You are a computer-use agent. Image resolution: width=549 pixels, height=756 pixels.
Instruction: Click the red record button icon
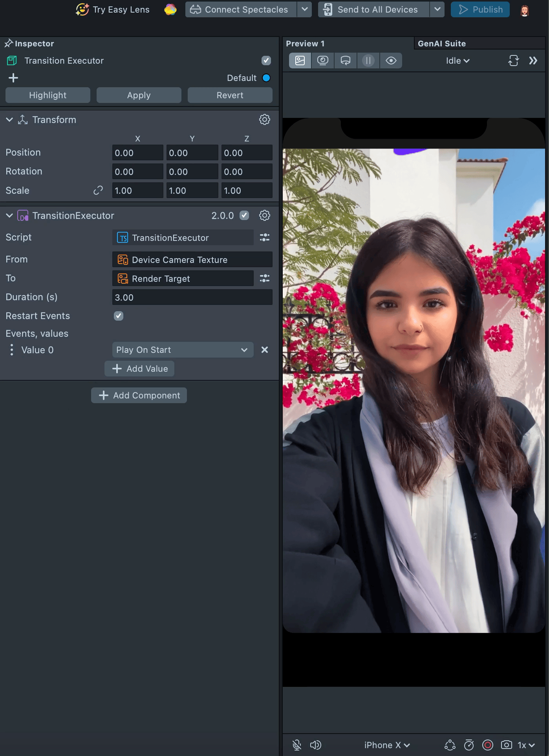tap(487, 745)
